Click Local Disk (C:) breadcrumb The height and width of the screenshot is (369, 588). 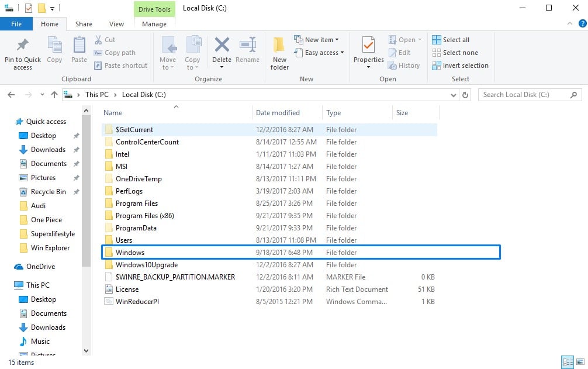[144, 95]
